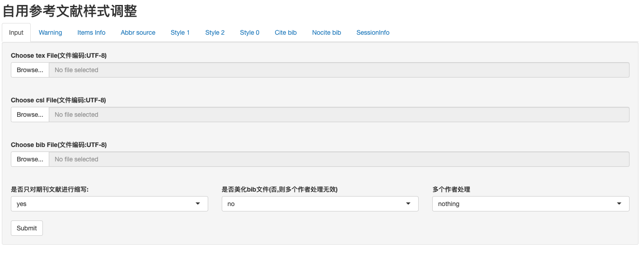The height and width of the screenshot is (266, 644).
Task: Open the 是否只对期刊文献进行缩写 dropdown
Action: [109, 204]
